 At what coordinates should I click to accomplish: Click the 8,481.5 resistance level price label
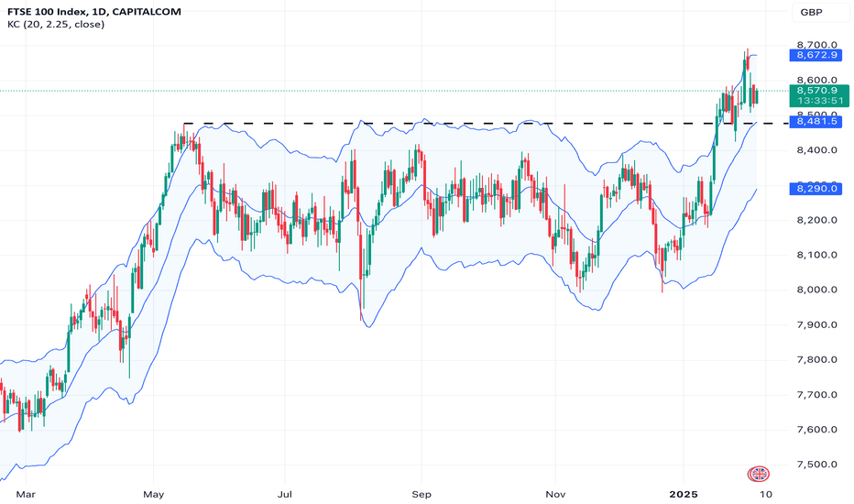[816, 121]
